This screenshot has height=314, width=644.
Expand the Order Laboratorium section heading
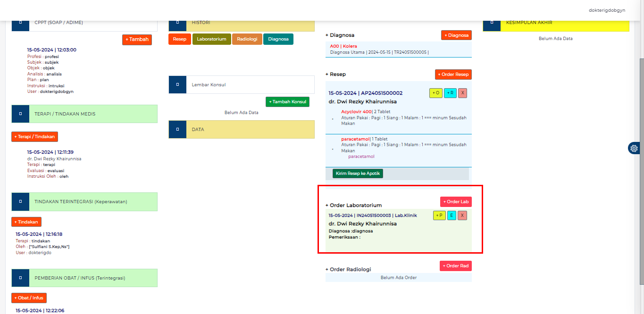[x=353, y=205]
